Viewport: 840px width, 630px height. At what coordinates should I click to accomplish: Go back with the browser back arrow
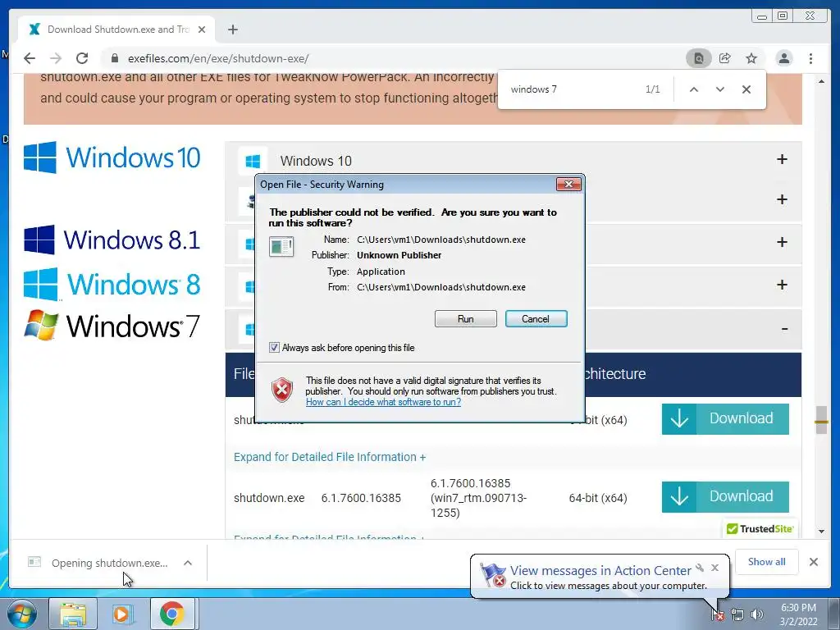(x=30, y=58)
